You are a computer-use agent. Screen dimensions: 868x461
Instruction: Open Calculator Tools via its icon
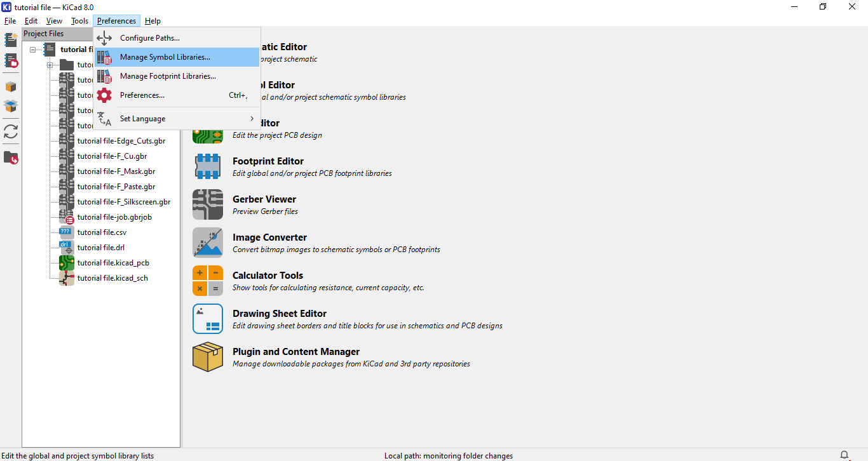pyautogui.click(x=208, y=281)
